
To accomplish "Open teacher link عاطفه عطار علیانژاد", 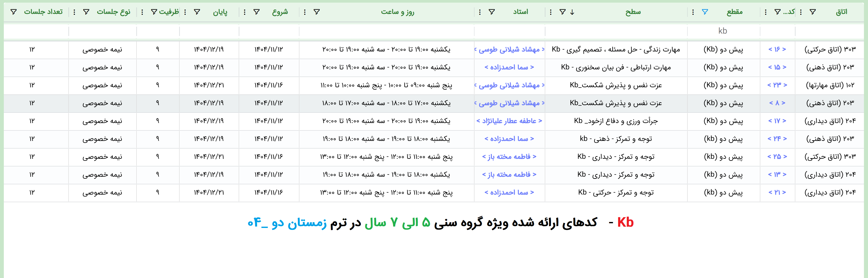I will [x=509, y=121].
